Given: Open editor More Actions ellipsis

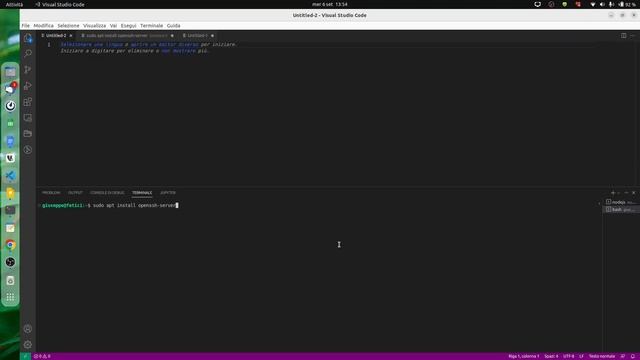Looking at the screenshot, I should pos(633,36).
